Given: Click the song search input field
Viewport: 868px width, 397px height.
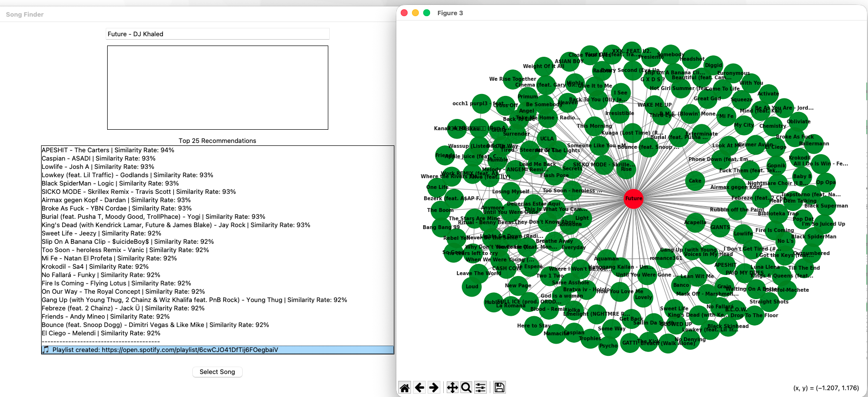Looking at the screenshot, I should point(218,34).
